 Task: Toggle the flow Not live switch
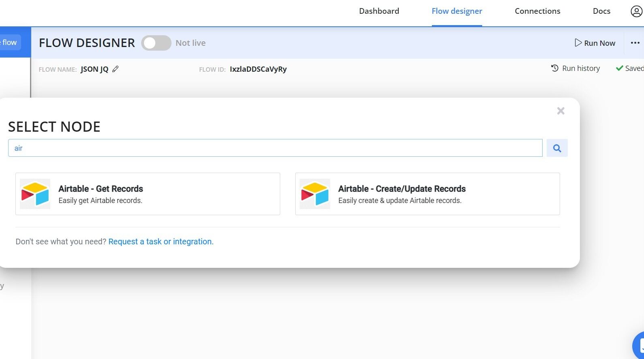(x=156, y=43)
